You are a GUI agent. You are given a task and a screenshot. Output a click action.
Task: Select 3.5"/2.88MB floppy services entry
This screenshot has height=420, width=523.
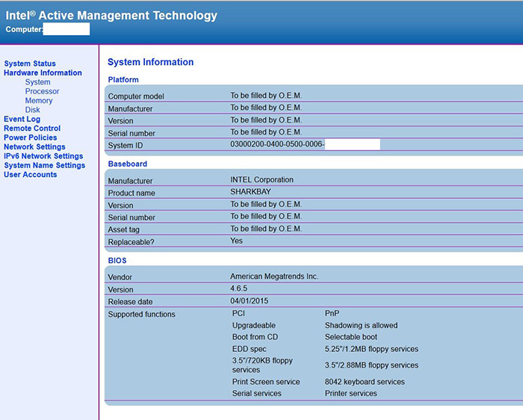[371, 365]
